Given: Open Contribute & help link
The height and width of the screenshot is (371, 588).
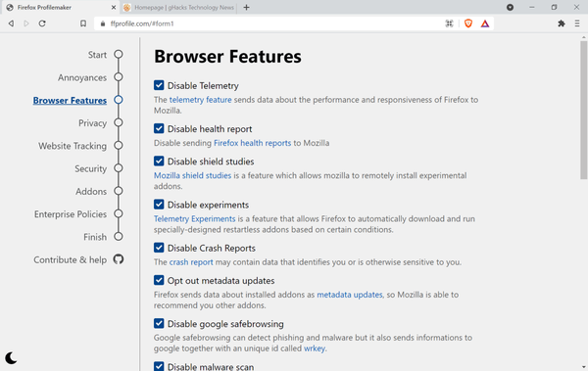Looking at the screenshot, I should click(71, 259).
